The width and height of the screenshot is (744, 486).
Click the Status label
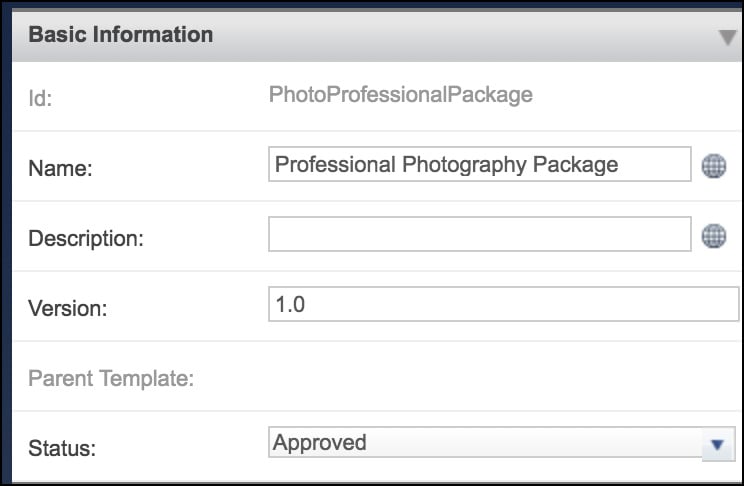pos(62,448)
